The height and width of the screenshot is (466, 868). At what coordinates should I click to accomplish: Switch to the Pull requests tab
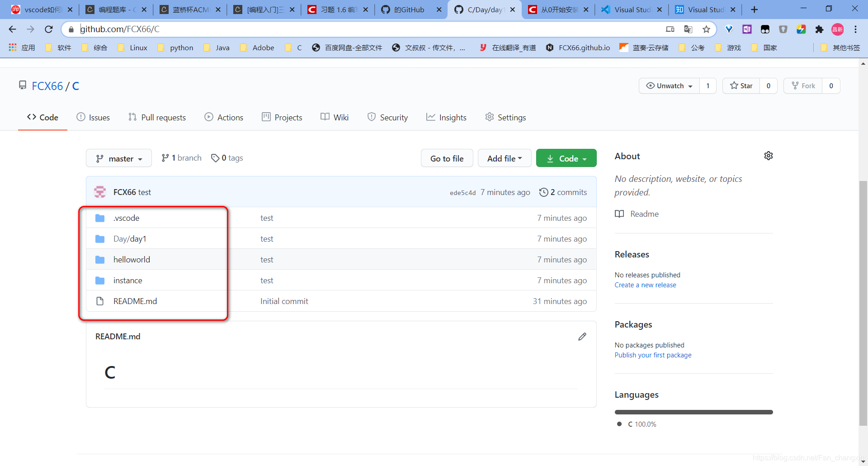157,117
